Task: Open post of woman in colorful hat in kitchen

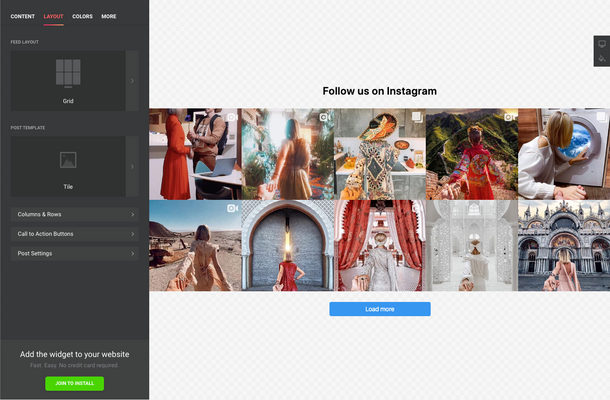Action: 380,154
